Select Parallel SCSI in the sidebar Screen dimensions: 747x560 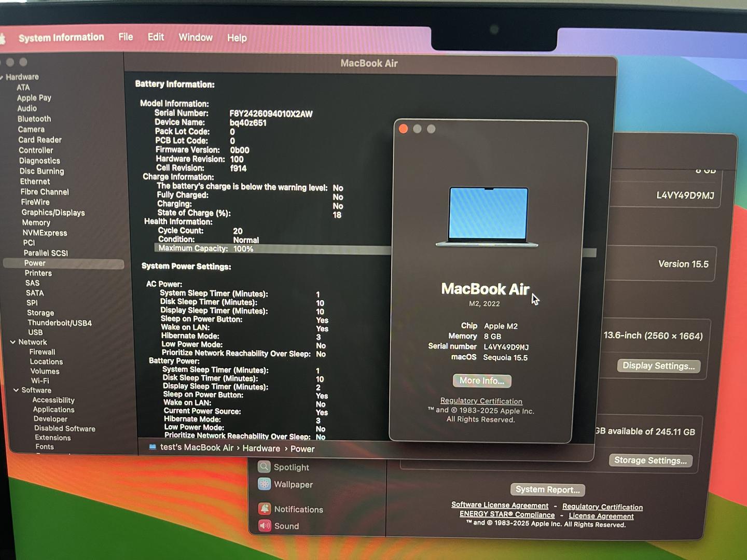46,253
